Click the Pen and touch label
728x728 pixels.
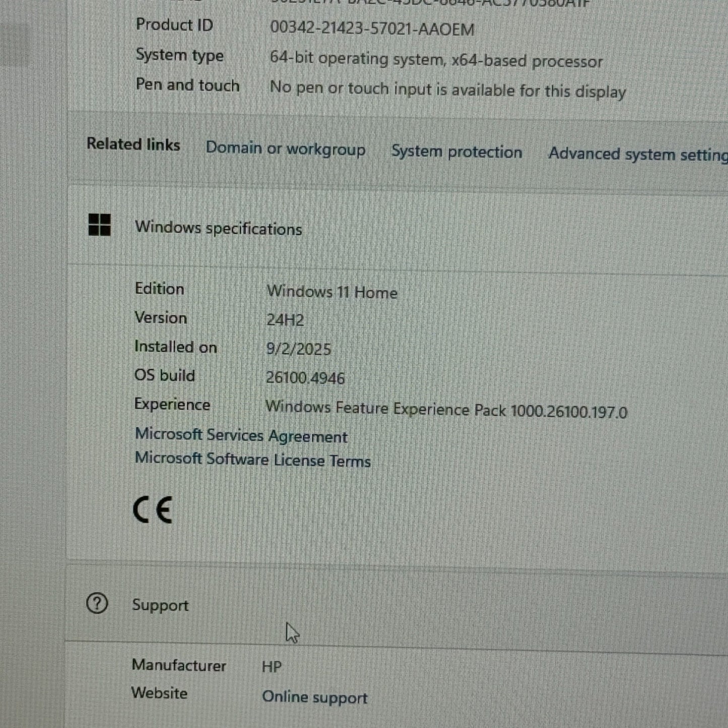tap(187, 85)
